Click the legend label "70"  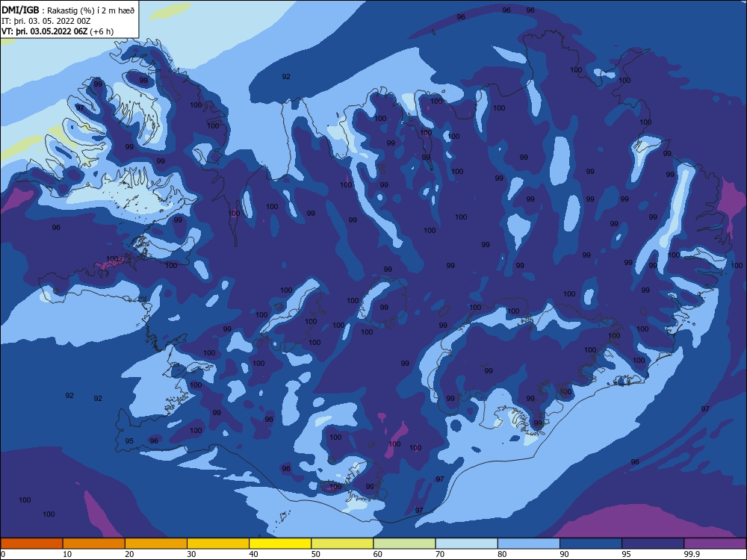(440, 554)
